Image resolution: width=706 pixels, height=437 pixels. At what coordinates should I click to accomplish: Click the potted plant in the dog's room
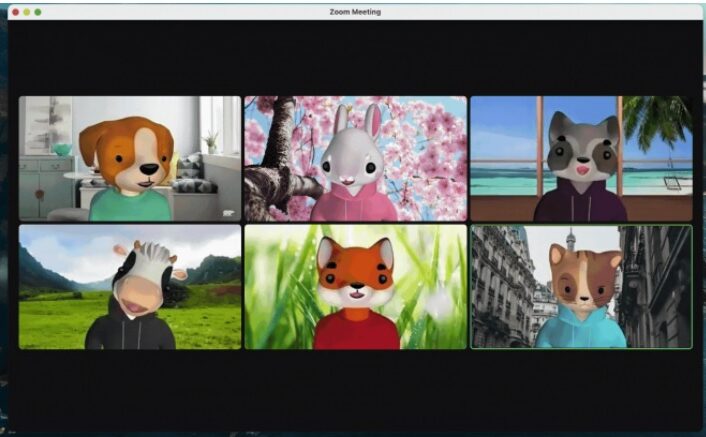(x=210, y=140)
